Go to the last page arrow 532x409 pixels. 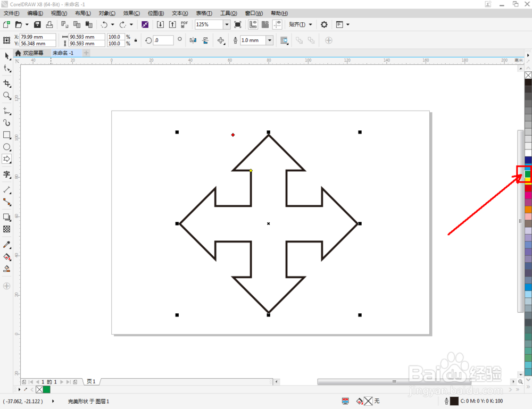[69, 382]
